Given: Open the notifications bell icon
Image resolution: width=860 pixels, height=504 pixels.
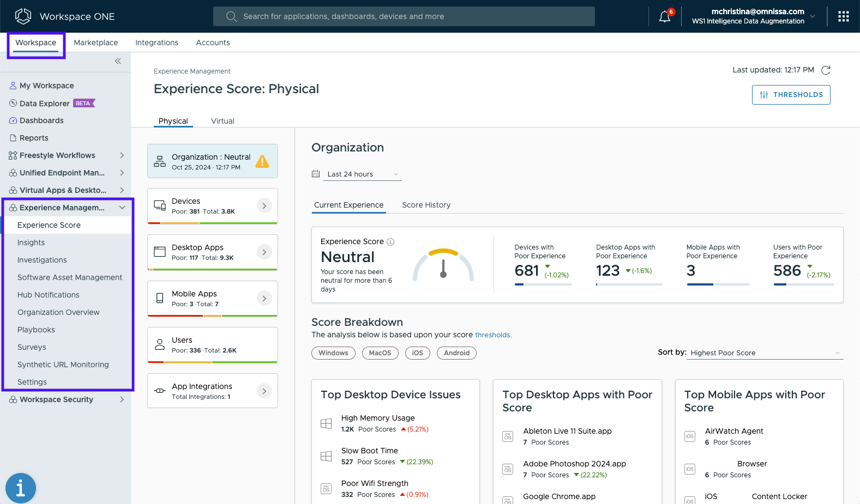Looking at the screenshot, I should 664,17.
